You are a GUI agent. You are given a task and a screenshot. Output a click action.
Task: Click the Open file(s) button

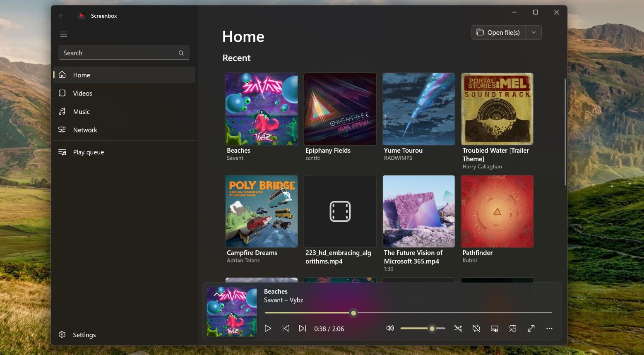click(498, 32)
